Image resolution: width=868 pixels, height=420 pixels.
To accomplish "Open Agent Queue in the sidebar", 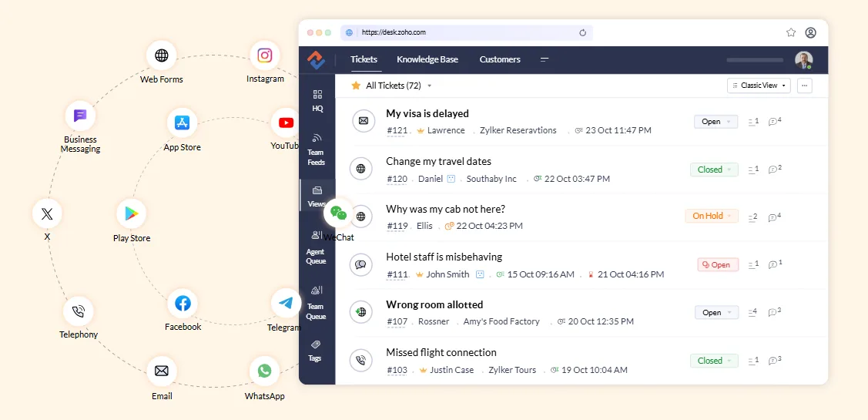I will pyautogui.click(x=317, y=247).
